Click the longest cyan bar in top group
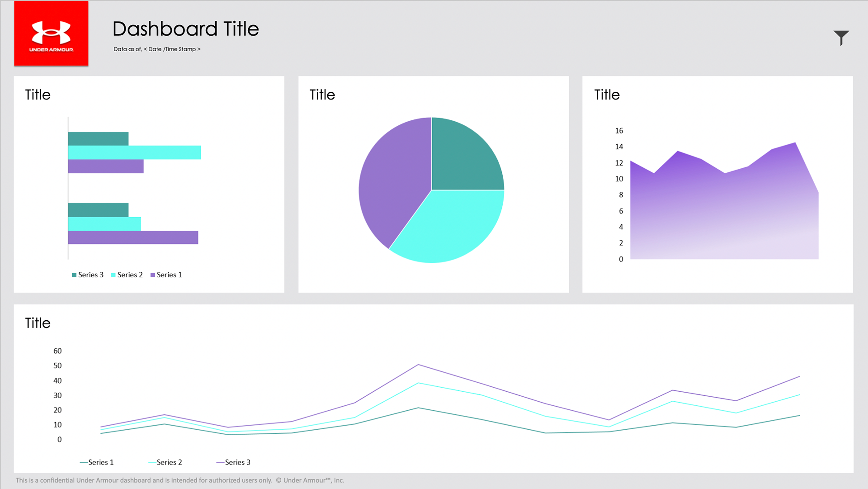The height and width of the screenshot is (489, 868). [134, 152]
